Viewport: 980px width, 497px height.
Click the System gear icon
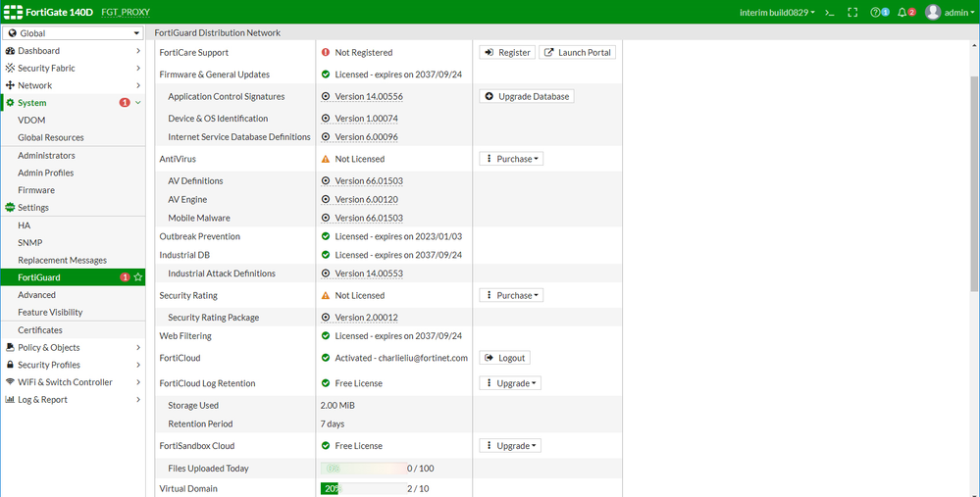pyautogui.click(x=10, y=102)
